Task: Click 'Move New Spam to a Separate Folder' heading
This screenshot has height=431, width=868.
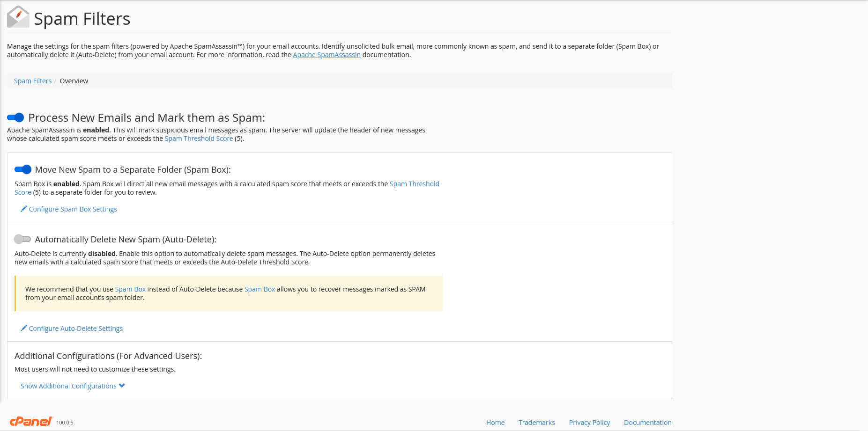Action: (x=133, y=169)
